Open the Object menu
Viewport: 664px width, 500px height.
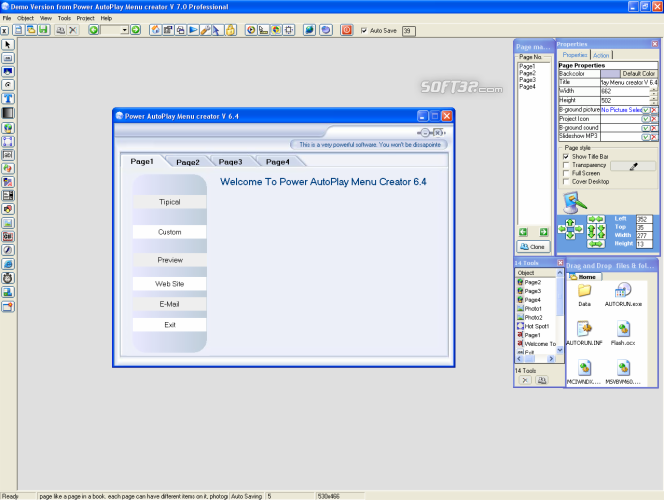(x=25, y=18)
